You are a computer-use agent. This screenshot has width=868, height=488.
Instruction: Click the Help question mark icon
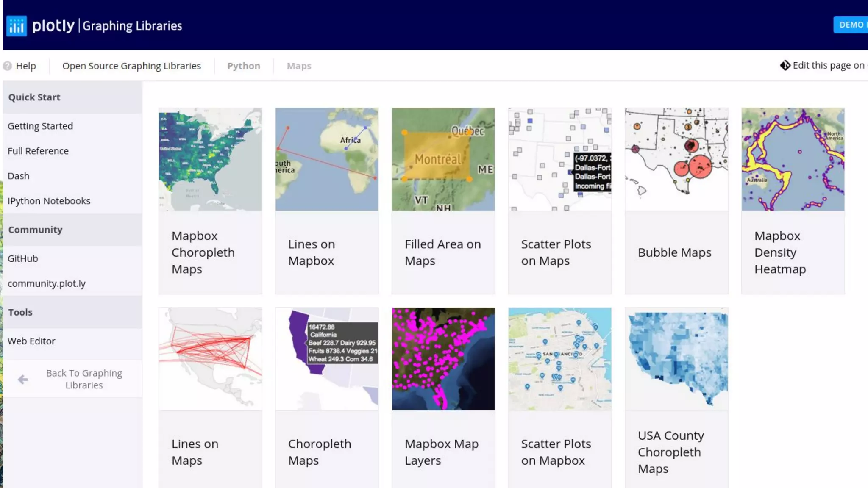[7, 66]
